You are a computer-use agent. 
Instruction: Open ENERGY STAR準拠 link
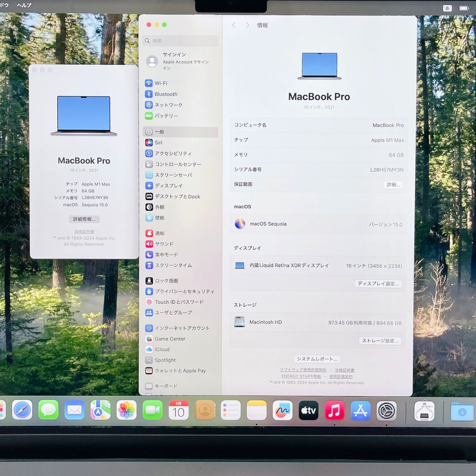(301, 376)
